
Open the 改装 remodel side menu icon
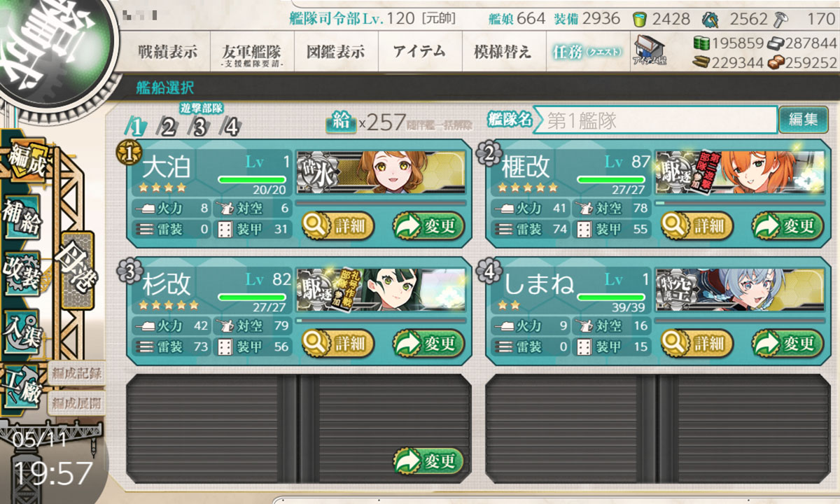[x=22, y=272]
